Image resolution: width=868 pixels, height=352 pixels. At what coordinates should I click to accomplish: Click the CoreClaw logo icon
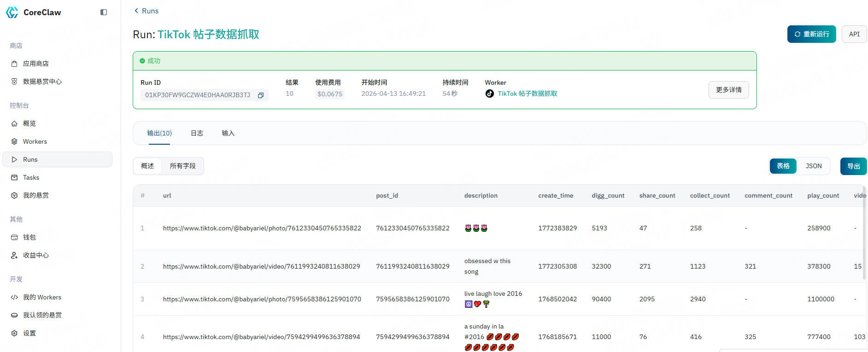coord(12,12)
